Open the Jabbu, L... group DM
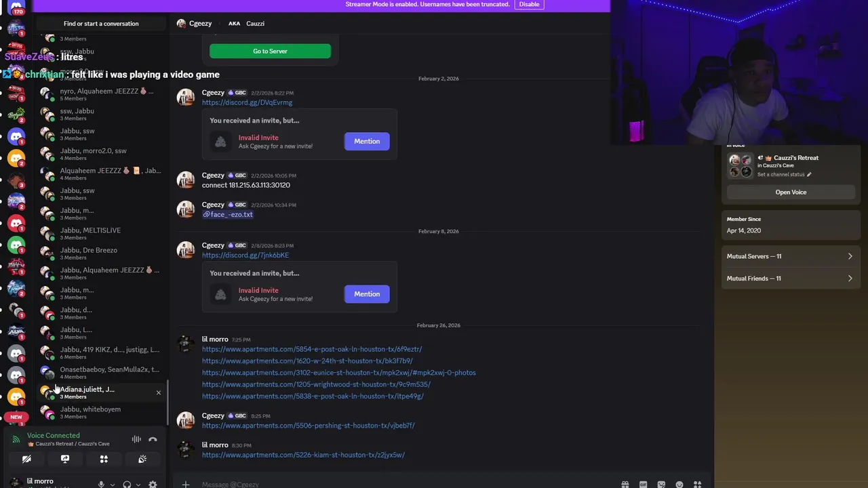Screen dimensions: 868x488 click(100, 333)
